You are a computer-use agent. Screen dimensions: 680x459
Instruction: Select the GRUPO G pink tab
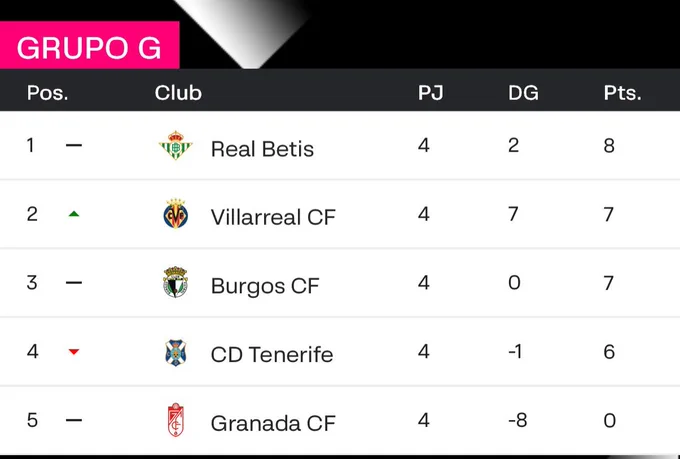point(89,47)
